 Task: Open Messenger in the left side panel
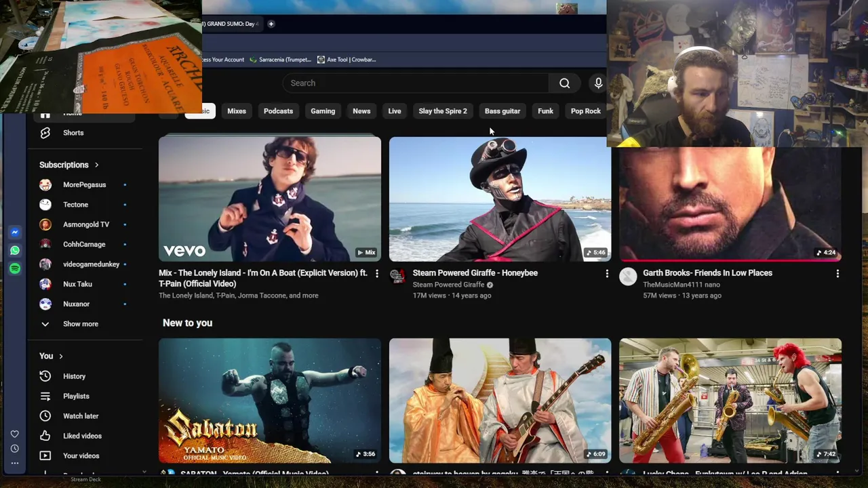tap(15, 232)
